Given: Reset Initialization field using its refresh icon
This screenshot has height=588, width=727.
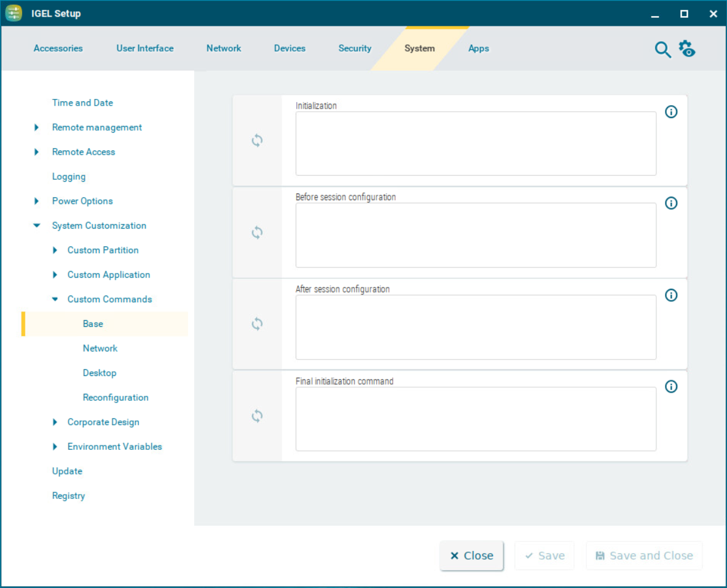Looking at the screenshot, I should pos(257,141).
